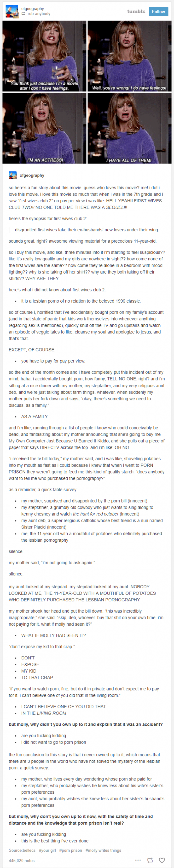174x868 pixels.
Task: Click the reblog icon beside rob-anybody
Action: coord(23,14)
